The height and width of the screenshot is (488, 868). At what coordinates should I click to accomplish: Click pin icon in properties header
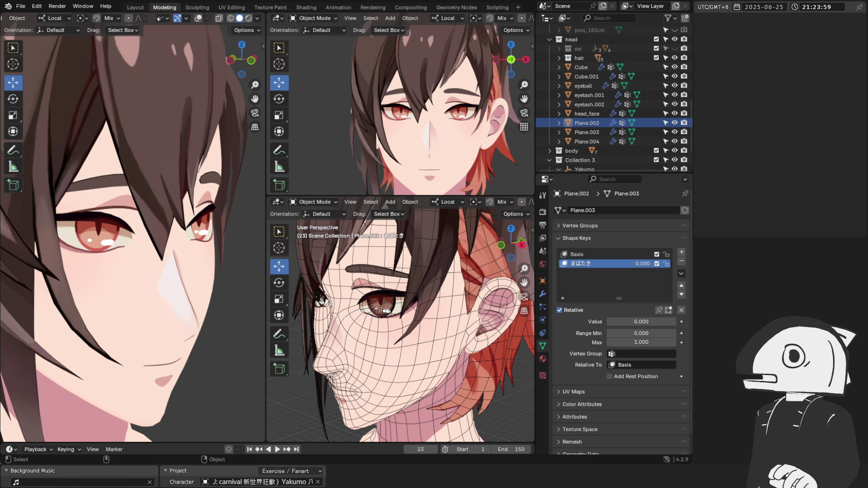tap(685, 193)
